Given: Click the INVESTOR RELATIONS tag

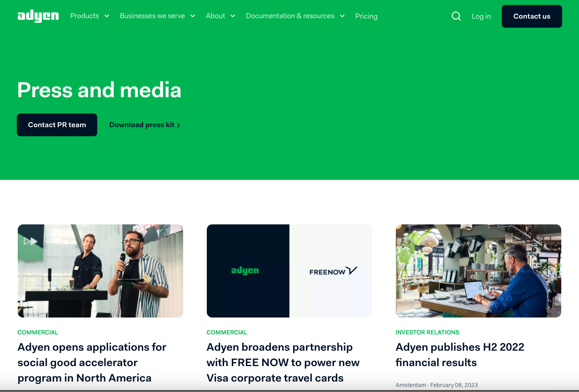Looking at the screenshot, I should point(427,332).
